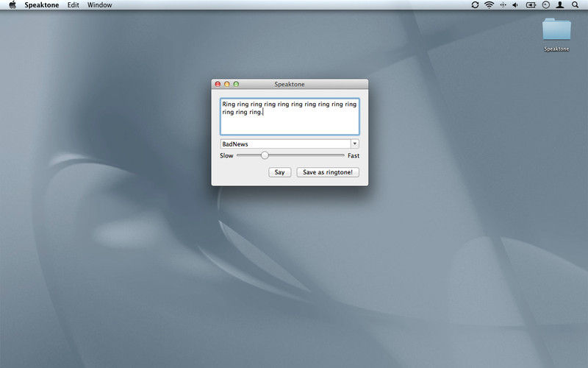
Task: Open the Wi-Fi status menu
Action: click(x=489, y=5)
